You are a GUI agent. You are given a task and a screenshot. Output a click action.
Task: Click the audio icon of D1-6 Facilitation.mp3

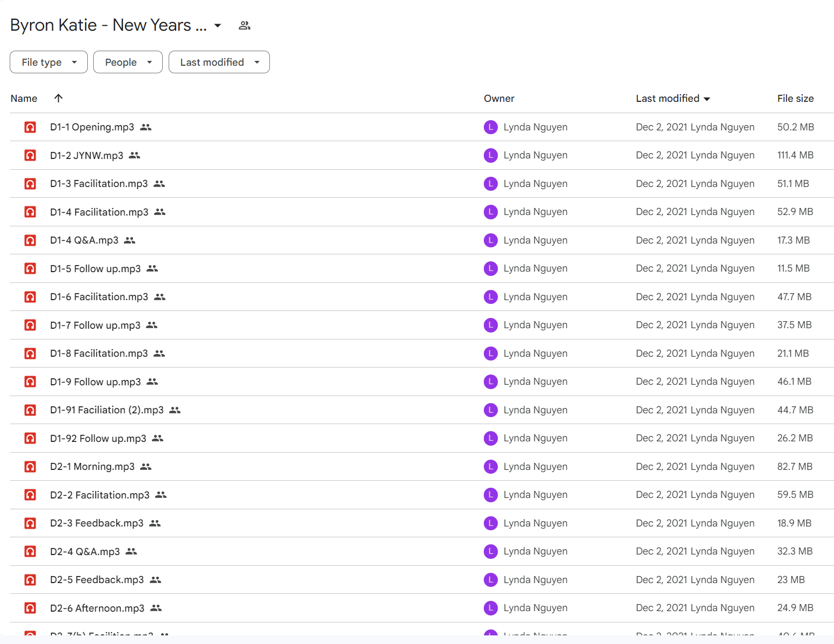point(30,297)
